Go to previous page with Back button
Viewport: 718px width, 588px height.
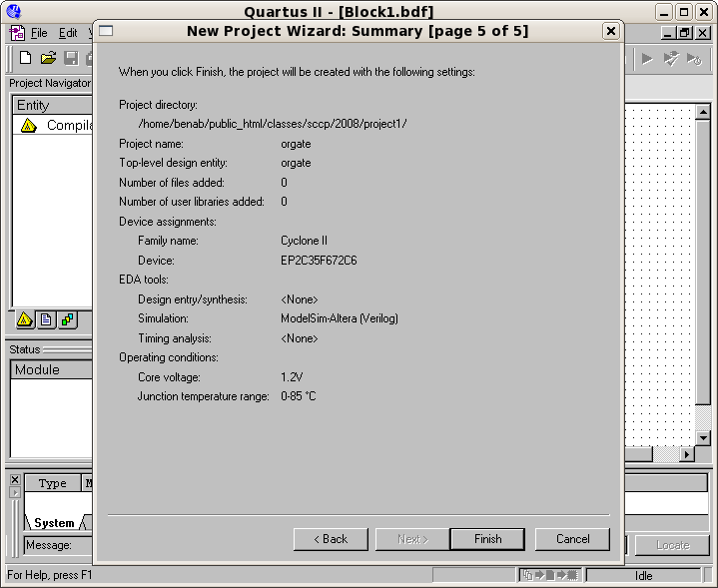click(x=331, y=539)
